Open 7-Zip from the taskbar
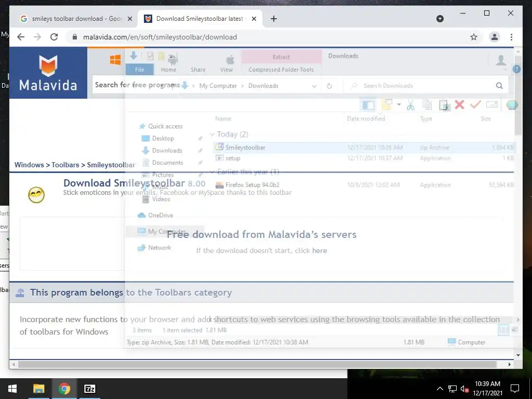The height and width of the screenshot is (399, 532). pos(90,389)
